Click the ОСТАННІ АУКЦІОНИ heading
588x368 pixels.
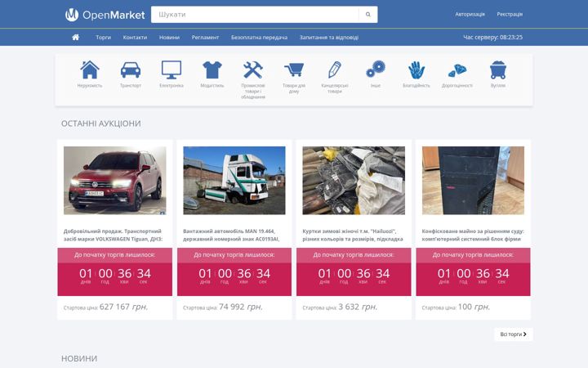tap(101, 123)
